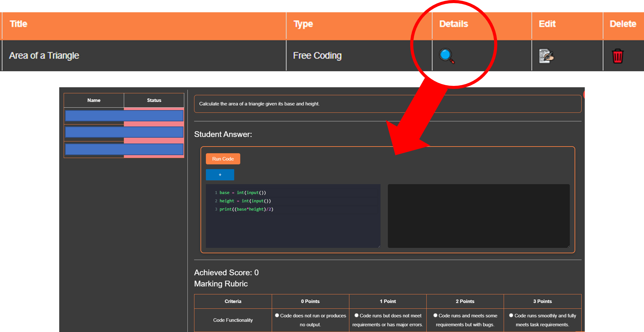The image size is (644, 332).
Task: Choose 'Code runs and meets some' 2 Points
Action: click(x=435, y=316)
